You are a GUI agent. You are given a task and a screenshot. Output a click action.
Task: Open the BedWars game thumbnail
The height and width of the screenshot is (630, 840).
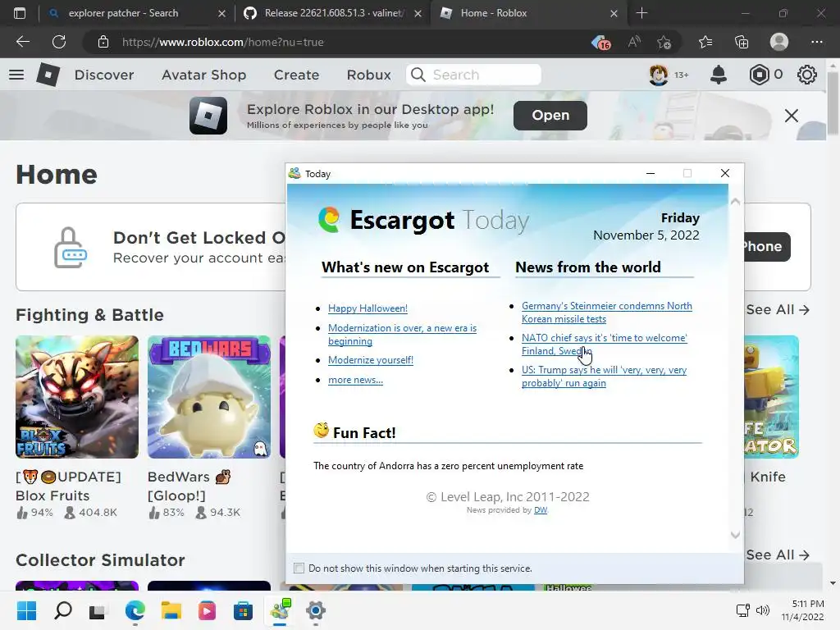209,397
